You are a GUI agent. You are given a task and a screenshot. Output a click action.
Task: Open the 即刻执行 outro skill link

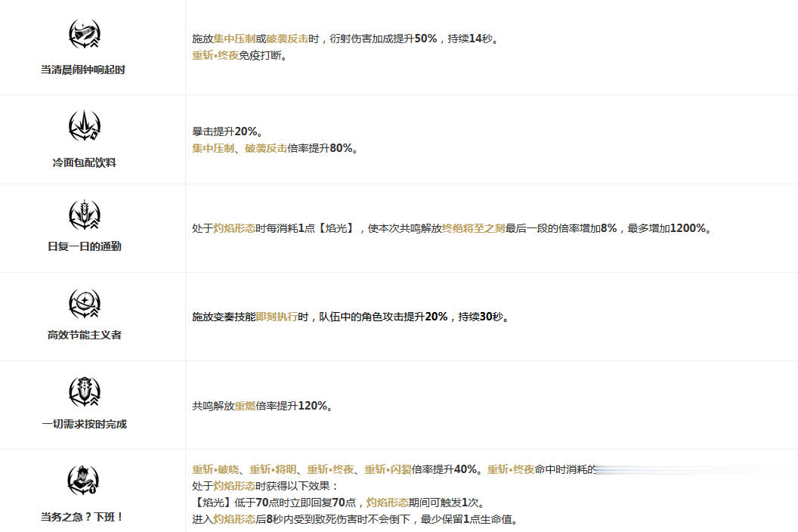(x=277, y=317)
